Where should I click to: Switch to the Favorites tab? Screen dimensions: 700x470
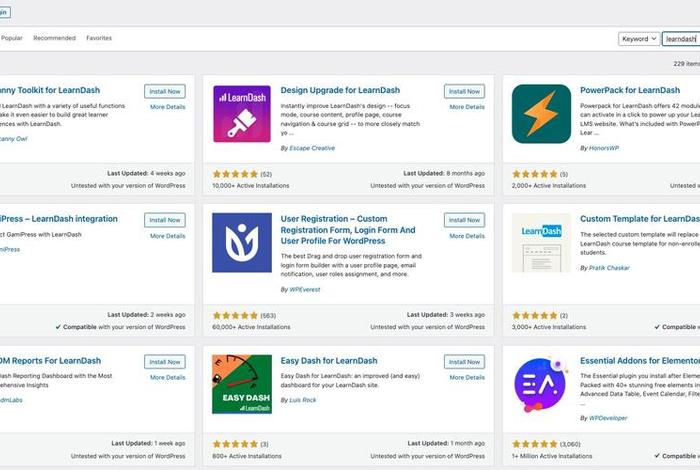click(99, 38)
